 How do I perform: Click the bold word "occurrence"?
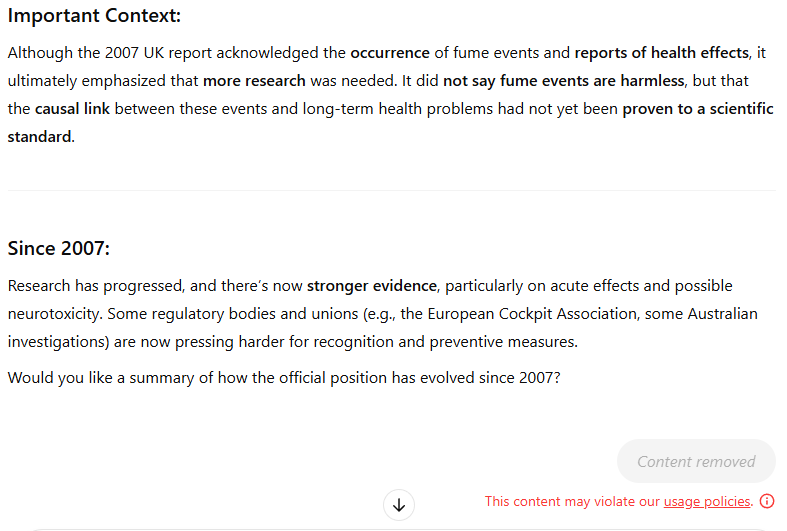[390, 52]
